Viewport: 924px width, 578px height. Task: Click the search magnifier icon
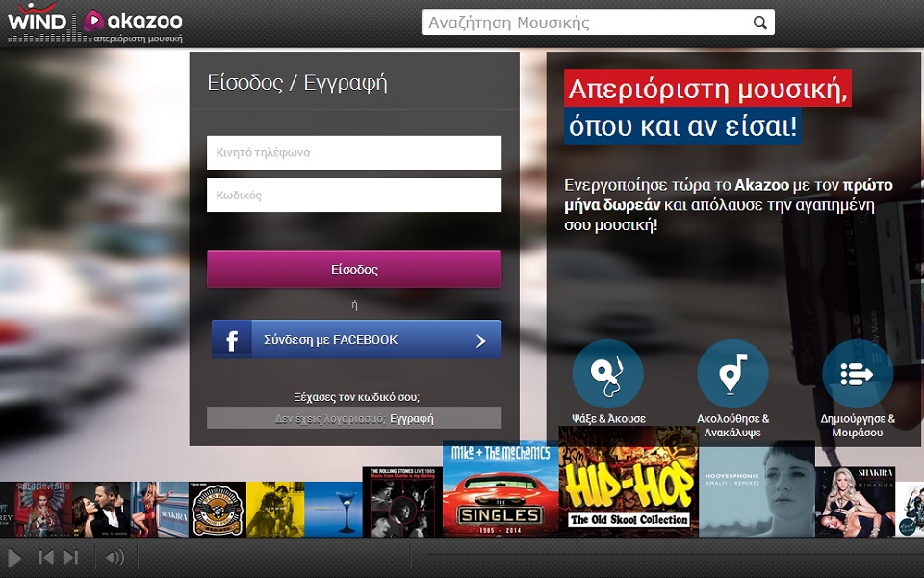coord(759,22)
